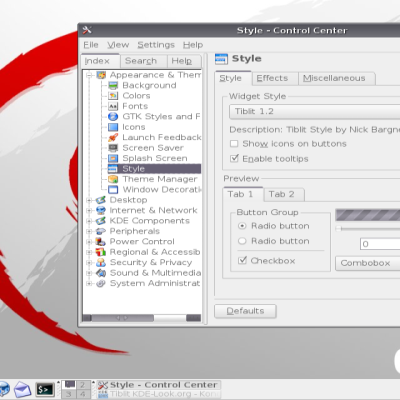Open the File menu
Screen dimensions: 400x400
click(x=91, y=45)
